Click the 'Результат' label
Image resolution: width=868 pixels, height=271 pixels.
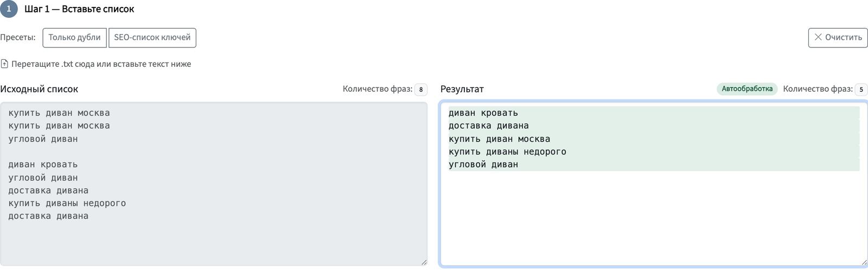click(x=462, y=89)
